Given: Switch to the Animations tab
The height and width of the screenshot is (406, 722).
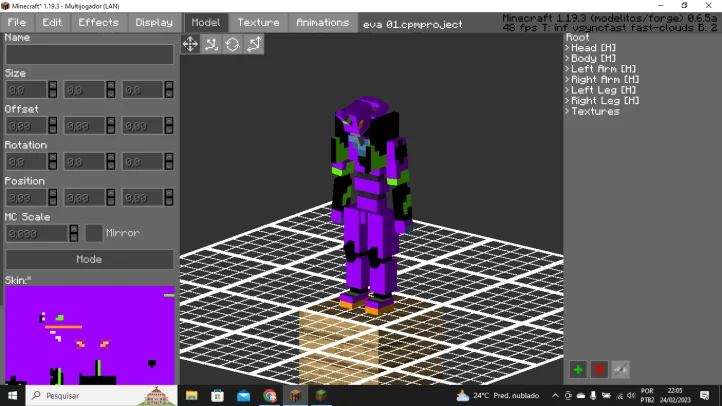Looking at the screenshot, I should [323, 23].
